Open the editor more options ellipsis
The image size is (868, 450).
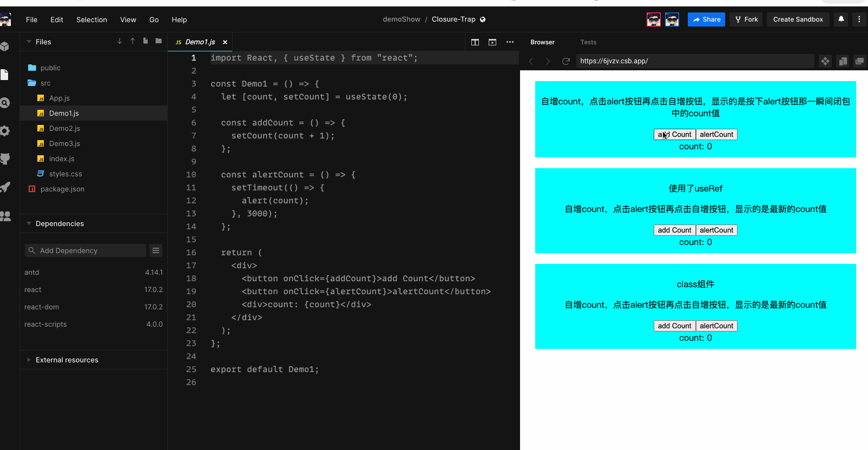click(x=510, y=42)
